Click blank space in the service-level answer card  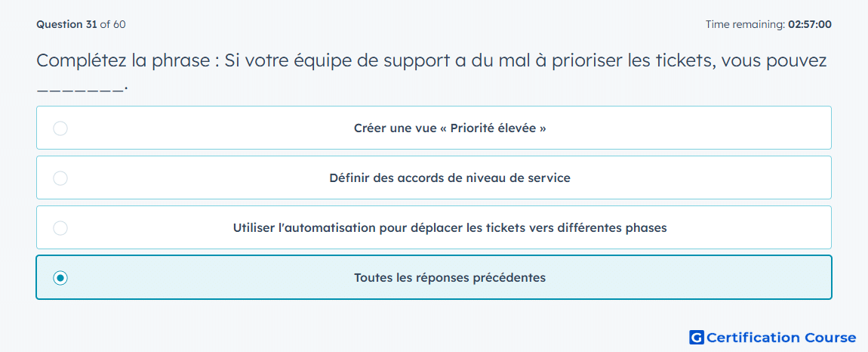(x=703, y=178)
